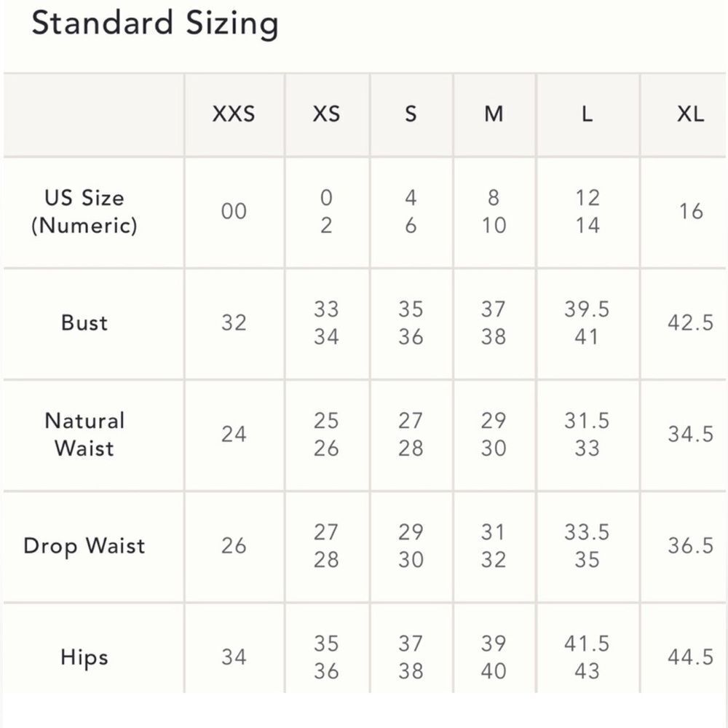This screenshot has width=728, height=728.
Task: Click the 00 US size cell
Action: click(x=234, y=212)
